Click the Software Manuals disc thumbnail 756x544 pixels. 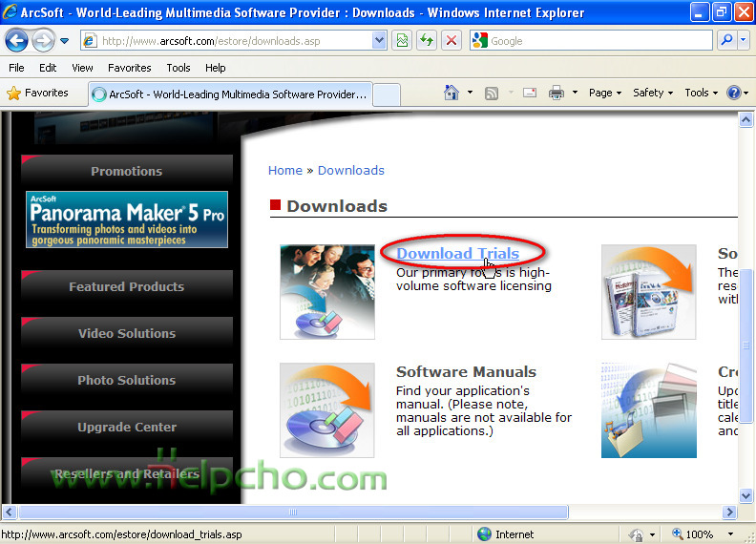point(327,410)
